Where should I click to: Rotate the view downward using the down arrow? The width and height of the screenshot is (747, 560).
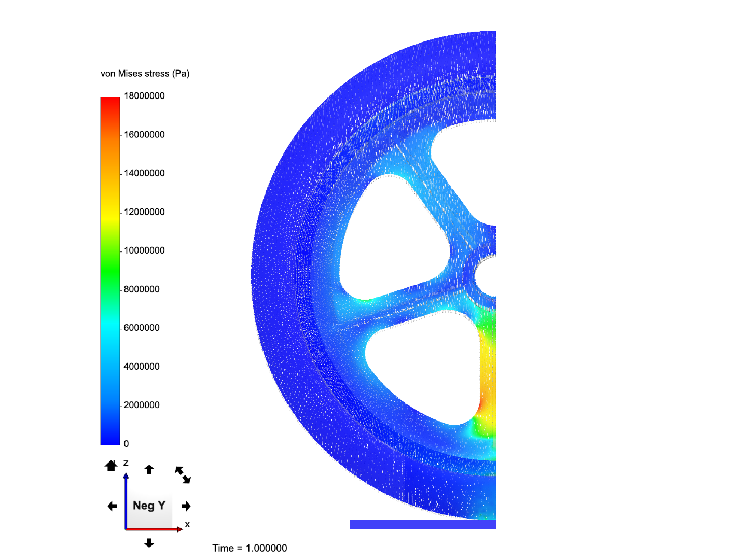click(149, 542)
